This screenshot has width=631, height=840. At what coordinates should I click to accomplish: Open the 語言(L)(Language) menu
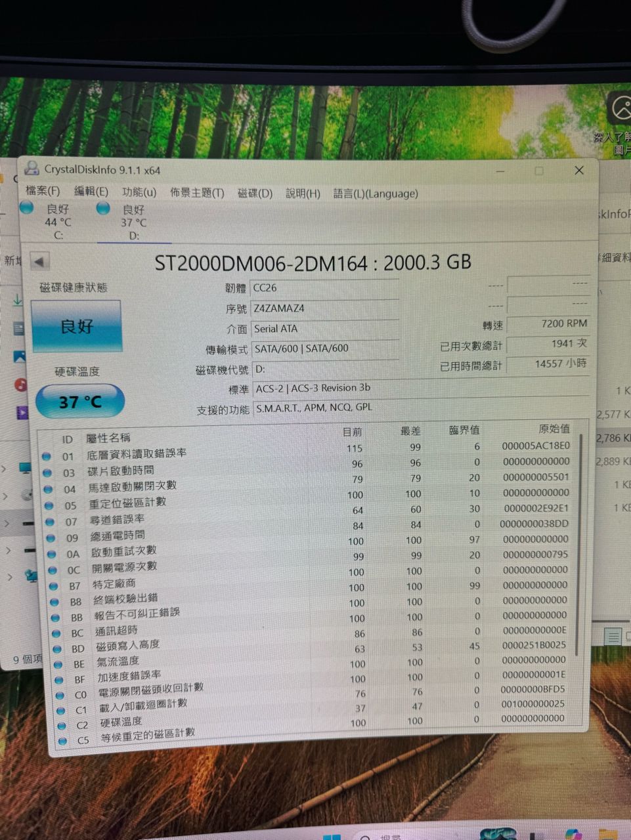(x=376, y=194)
